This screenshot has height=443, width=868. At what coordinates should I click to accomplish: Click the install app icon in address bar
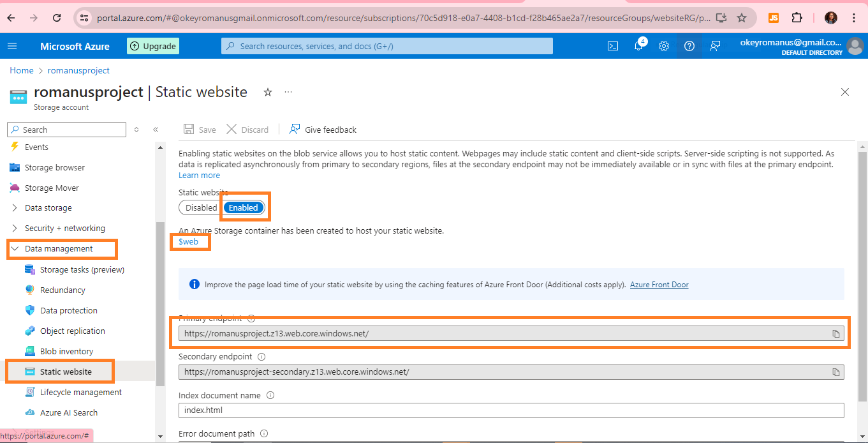click(x=721, y=18)
